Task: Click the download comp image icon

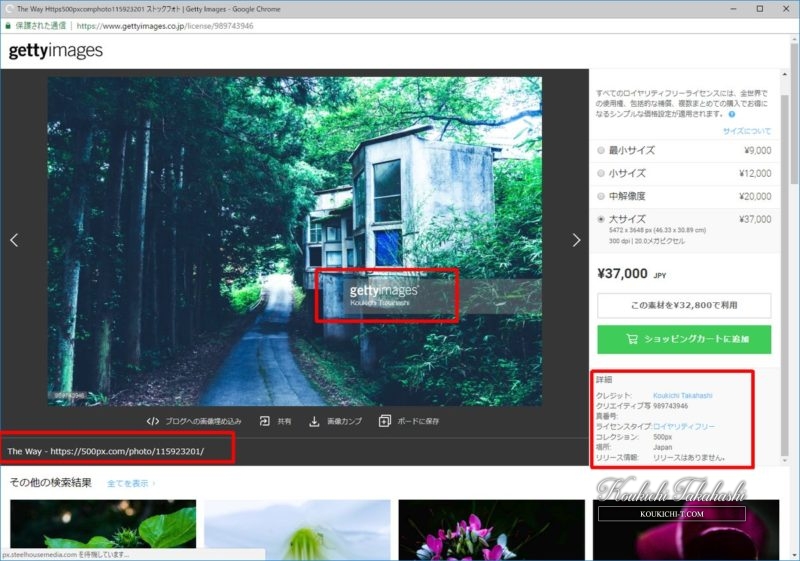Action: coord(314,421)
